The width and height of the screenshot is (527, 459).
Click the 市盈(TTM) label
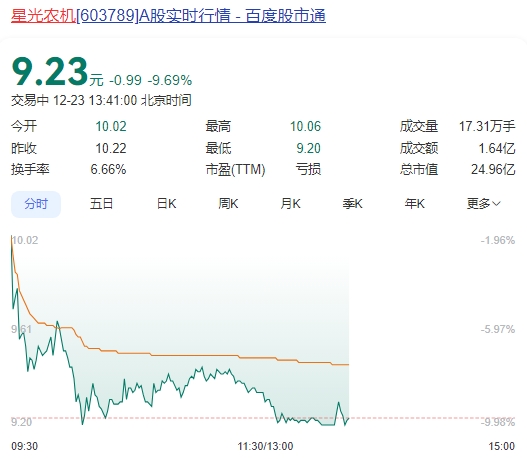[x=235, y=169]
